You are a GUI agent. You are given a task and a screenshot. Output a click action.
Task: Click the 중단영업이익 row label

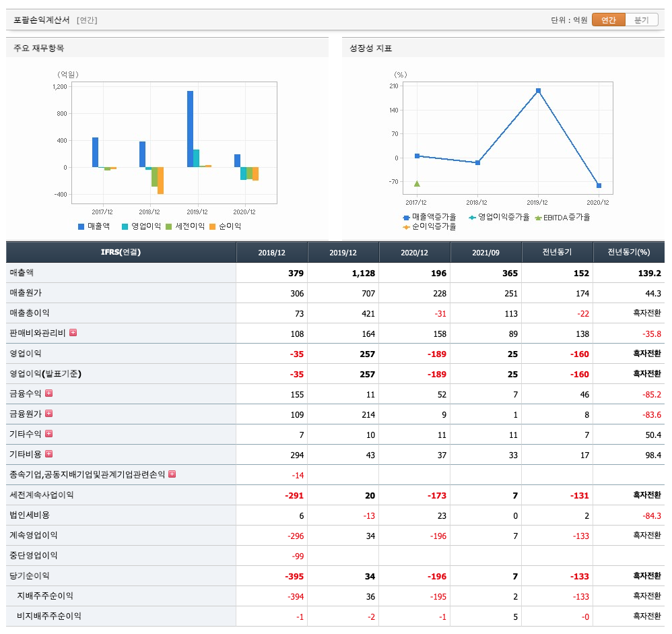[x=34, y=555]
